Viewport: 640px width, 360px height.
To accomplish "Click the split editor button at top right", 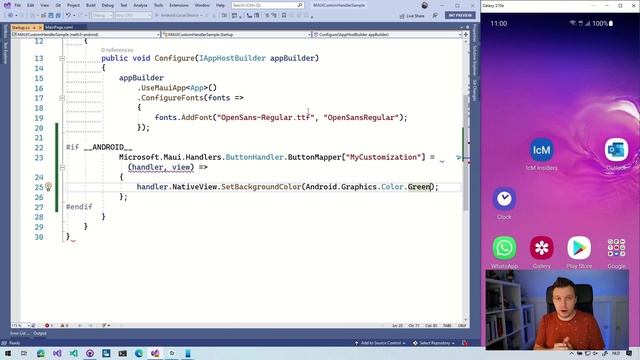I will coord(466,35).
